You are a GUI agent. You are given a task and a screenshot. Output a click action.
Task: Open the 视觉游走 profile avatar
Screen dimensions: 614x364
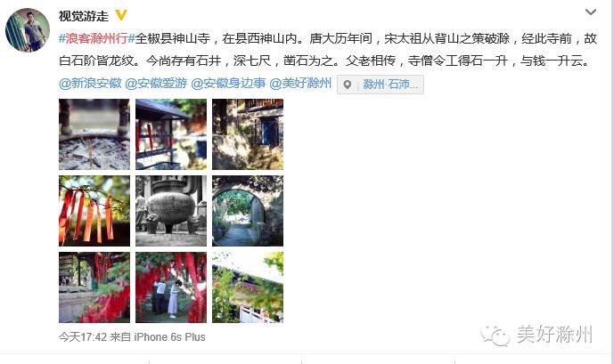pos(28,29)
